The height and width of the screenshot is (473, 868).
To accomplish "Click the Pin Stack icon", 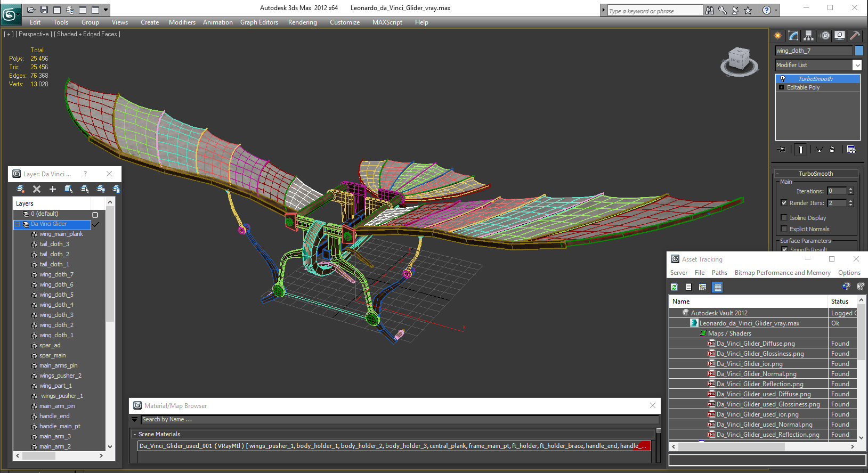I will 781,150.
